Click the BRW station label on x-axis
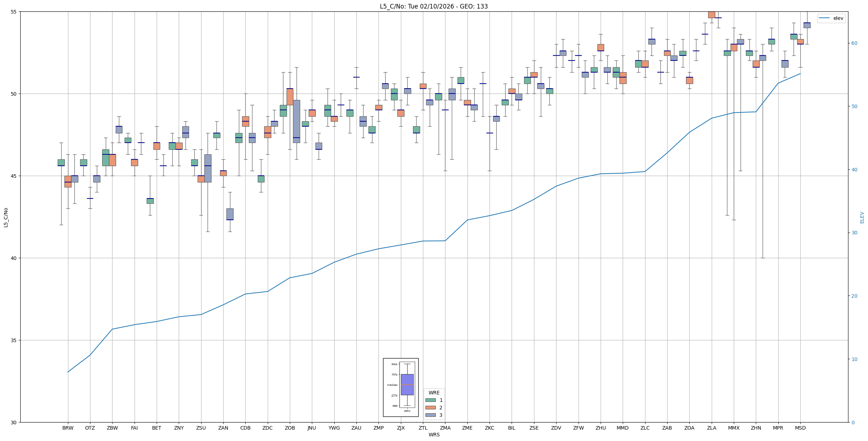The height and width of the screenshot is (441, 868). [68, 428]
